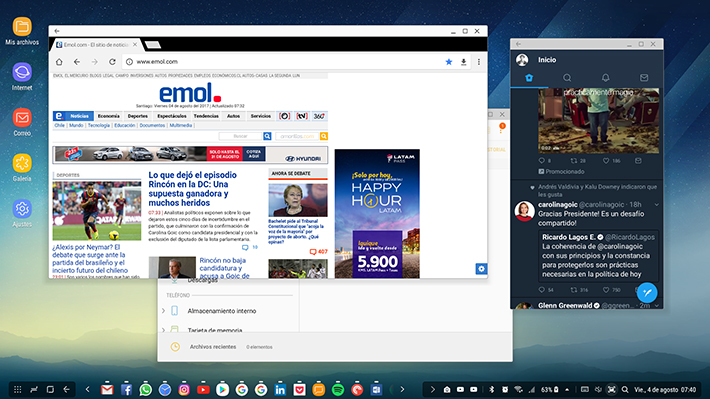Click the Mundo sub-link on emol
Image resolution: width=710 pixels, height=399 pixels.
point(76,125)
